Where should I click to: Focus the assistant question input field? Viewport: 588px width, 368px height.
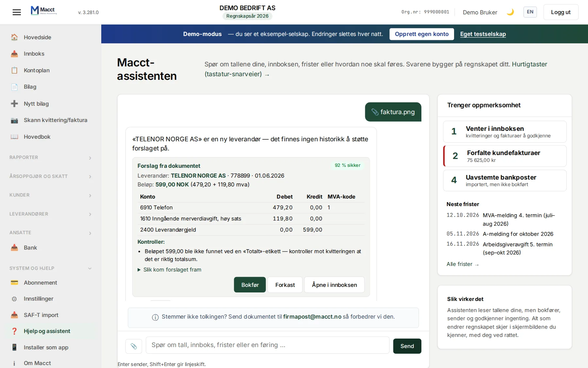[267, 345]
